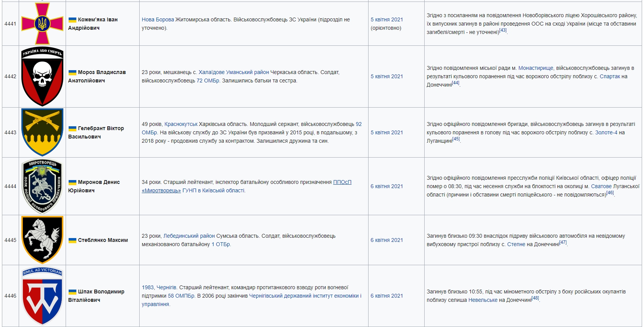Click the Ukrainian flag icon beside Шпак Володимир

pyautogui.click(x=72, y=292)
